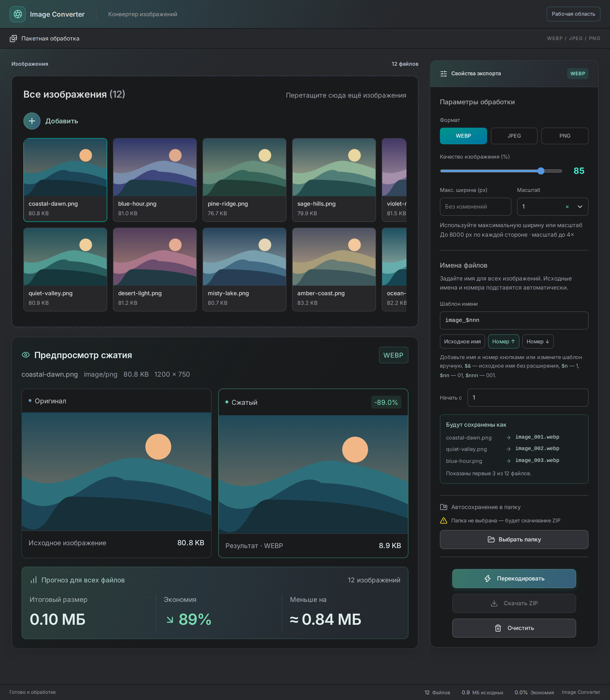Select the sage-hills.png thumbnail

(x=334, y=180)
